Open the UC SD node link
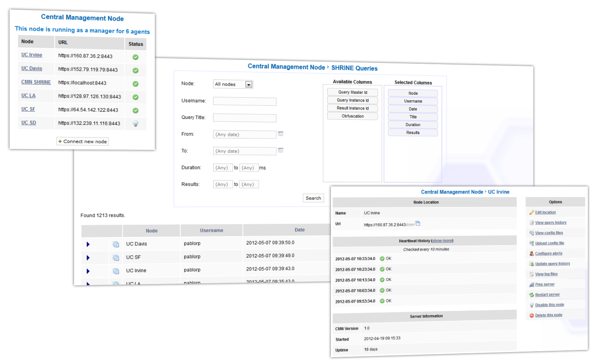 pos(28,123)
